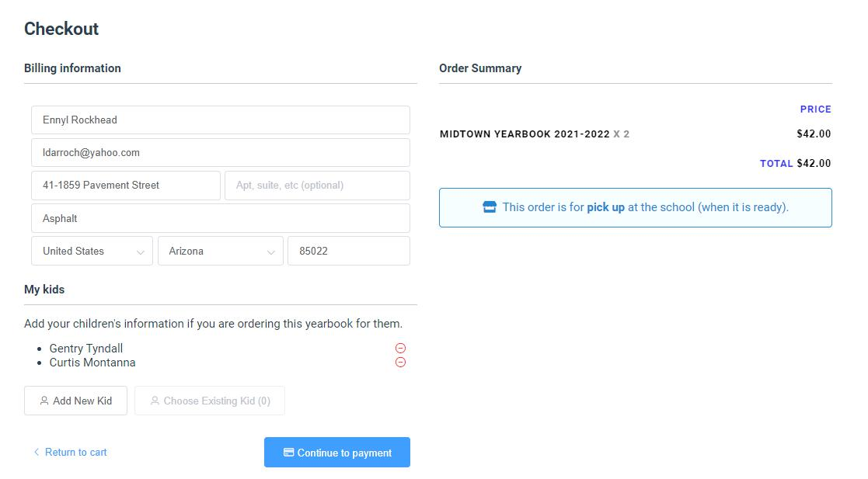
Task: Open the United States country dropdown
Action: point(92,251)
